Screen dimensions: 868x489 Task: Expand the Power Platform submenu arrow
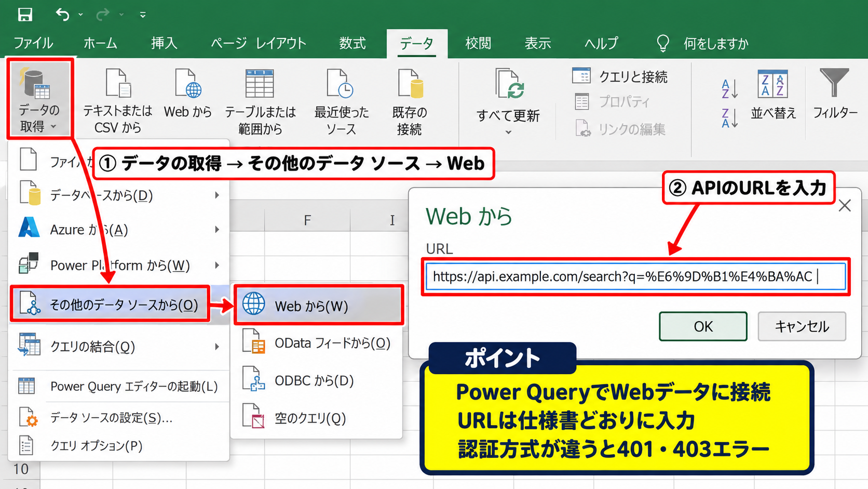[x=217, y=265]
